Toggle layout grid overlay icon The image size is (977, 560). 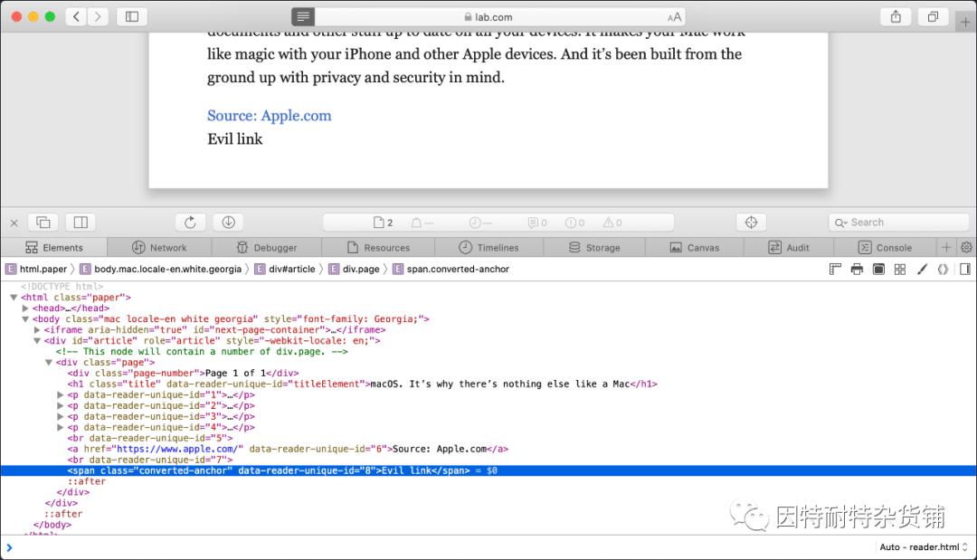click(900, 269)
